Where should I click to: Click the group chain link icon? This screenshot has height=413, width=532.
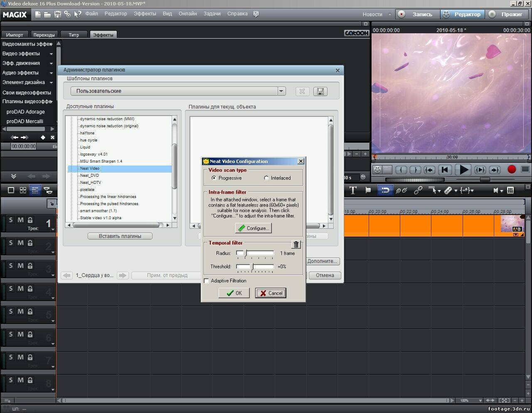(x=418, y=190)
